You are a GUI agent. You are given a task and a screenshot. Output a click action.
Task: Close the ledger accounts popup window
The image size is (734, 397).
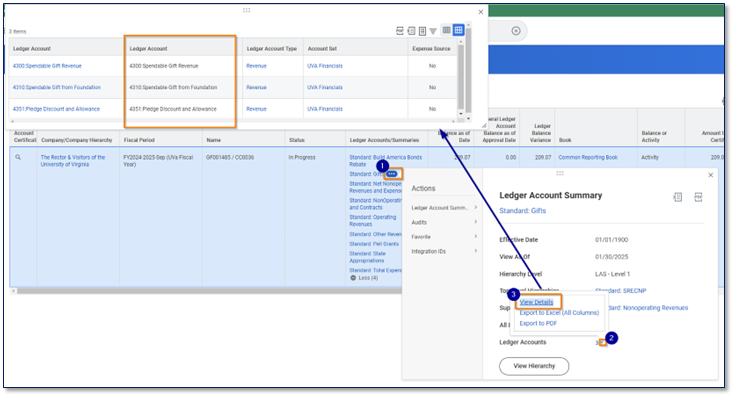coord(481,12)
